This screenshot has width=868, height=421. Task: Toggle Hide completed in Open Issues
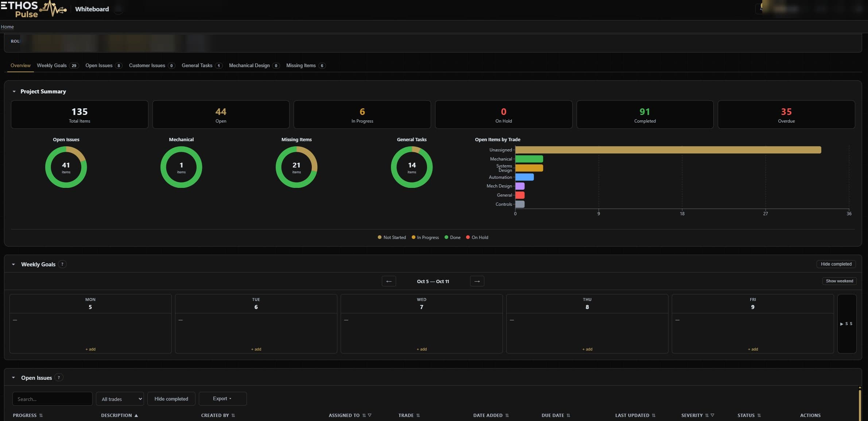pos(171,399)
